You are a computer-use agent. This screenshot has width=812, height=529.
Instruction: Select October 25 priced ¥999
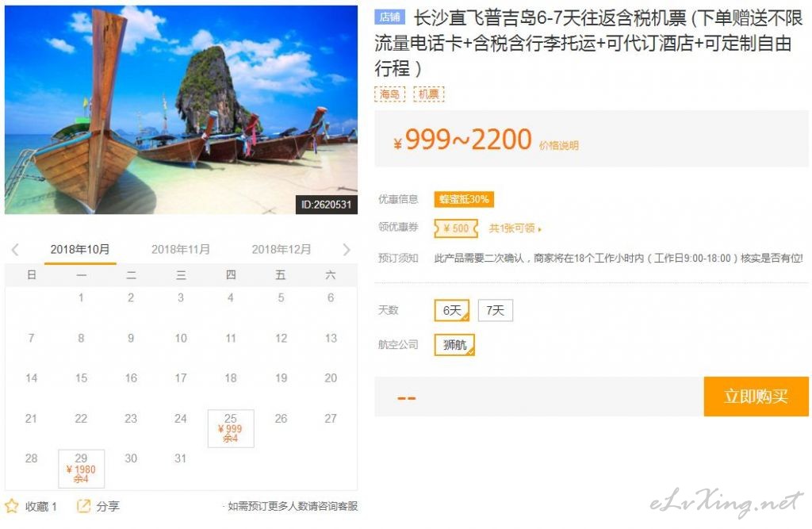[231, 428]
